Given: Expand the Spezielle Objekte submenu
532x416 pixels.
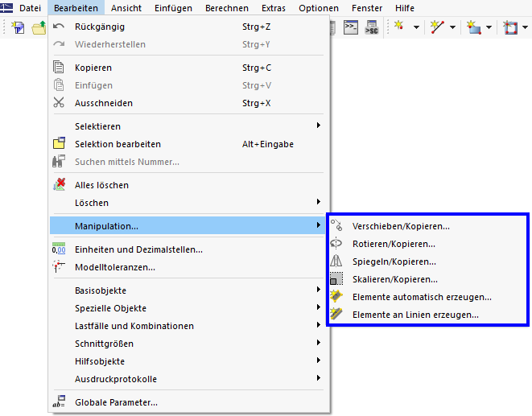Looking at the screenshot, I should click(x=188, y=308).
